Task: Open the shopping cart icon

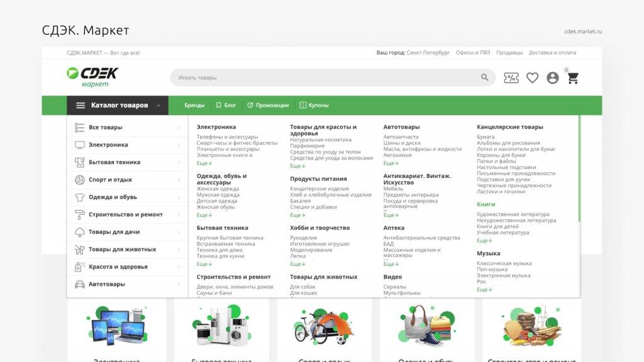Action: coord(572,78)
